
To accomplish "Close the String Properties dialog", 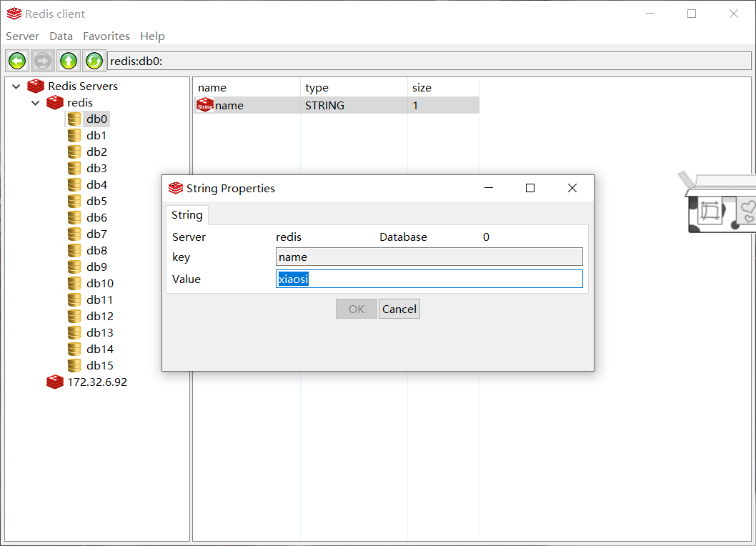I will click(x=572, y=188).
